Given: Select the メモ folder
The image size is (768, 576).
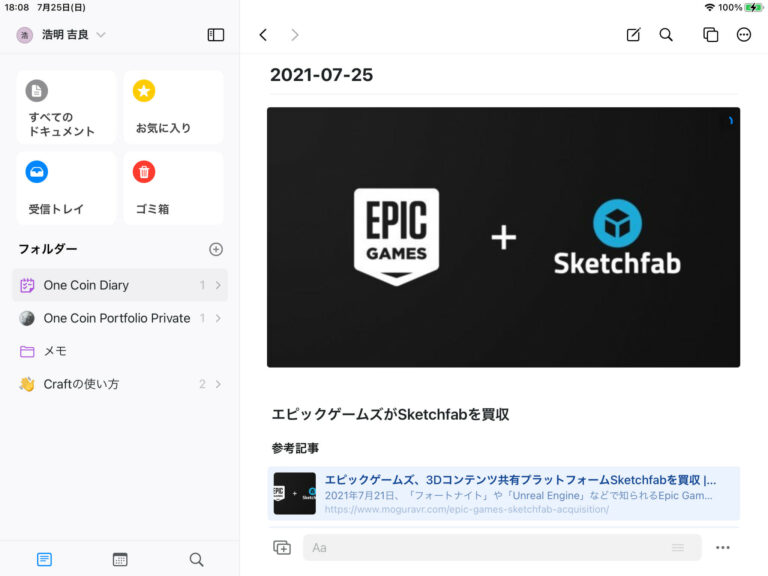Looking at the screenshot, I should [120, 351].
